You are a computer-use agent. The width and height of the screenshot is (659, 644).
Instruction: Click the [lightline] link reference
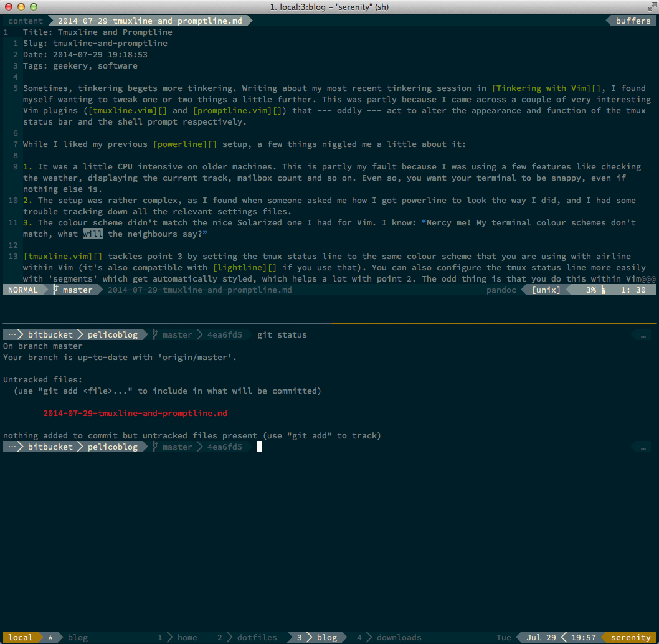click(x=244, y=267)
